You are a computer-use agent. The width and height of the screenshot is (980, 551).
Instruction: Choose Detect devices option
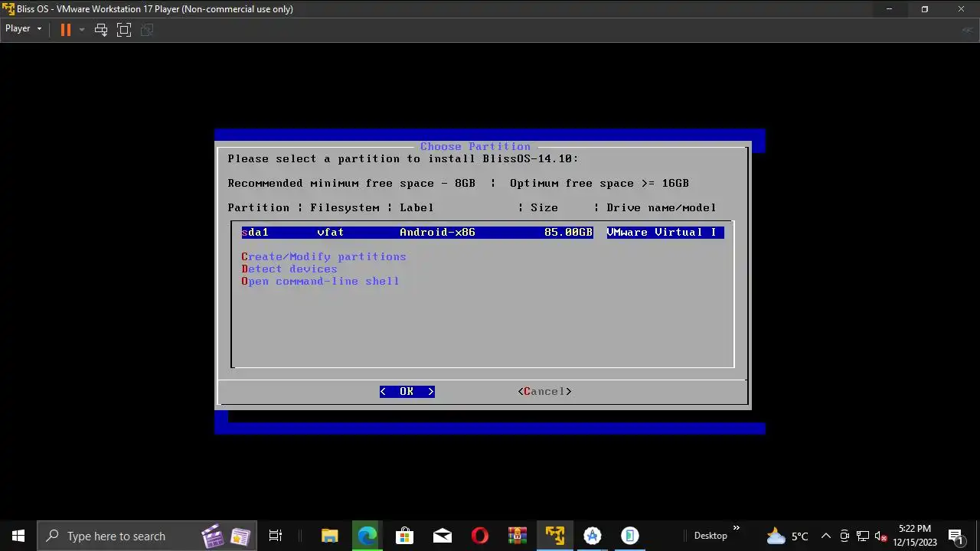pyautogui.click(x=289, y=269)
